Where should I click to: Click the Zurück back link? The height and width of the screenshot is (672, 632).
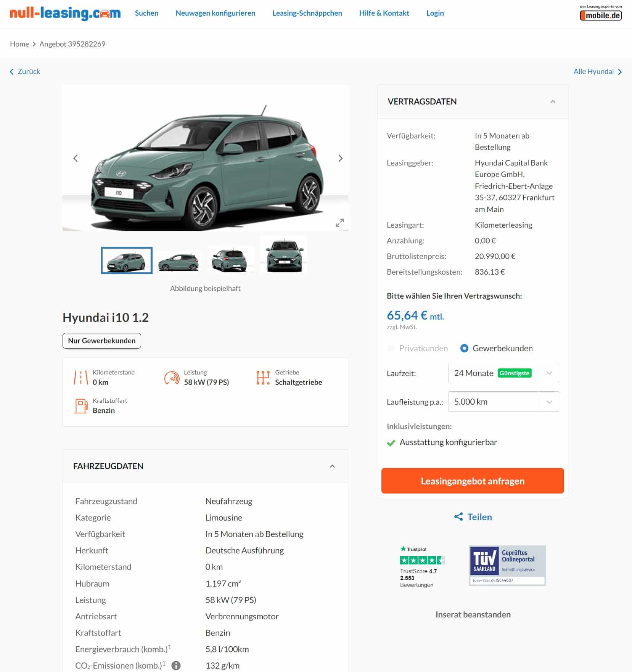pos(25,72)
